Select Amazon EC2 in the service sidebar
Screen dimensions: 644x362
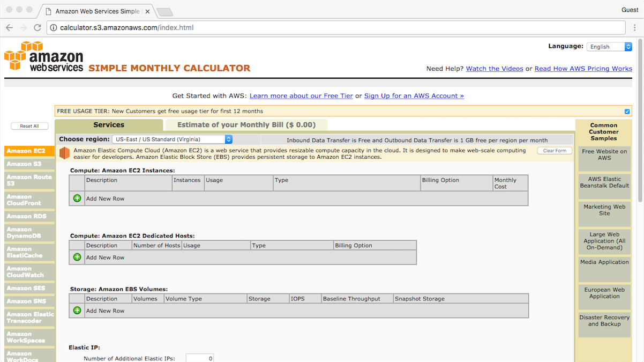point(29,151)
